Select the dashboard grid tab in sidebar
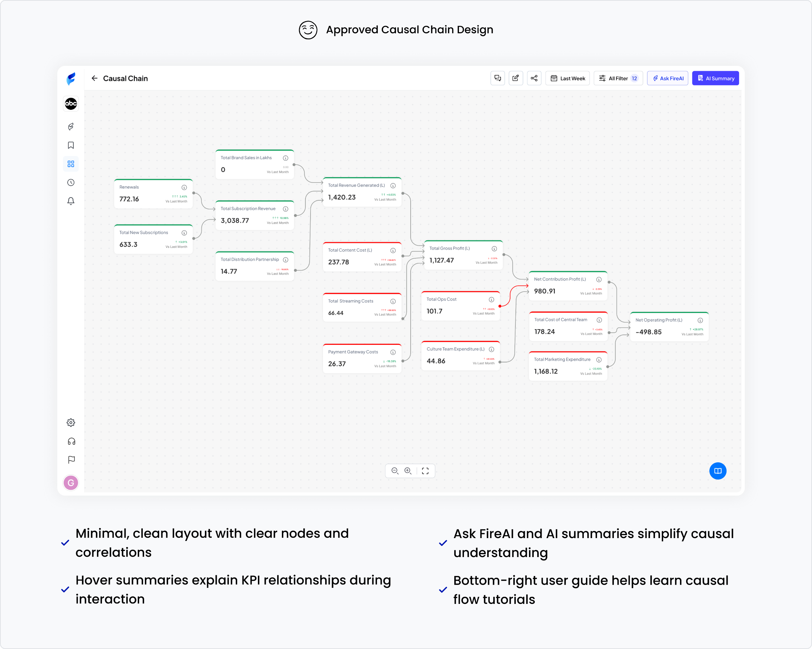This screenshot has width=812, height=649. [71, 164]
